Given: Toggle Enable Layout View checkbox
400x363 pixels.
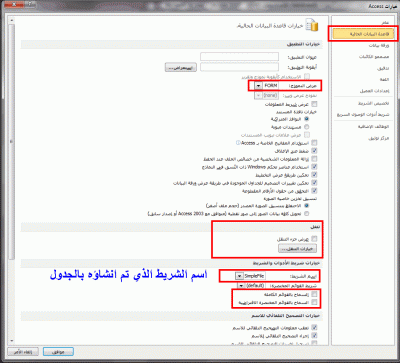Looking at the screenshot, I should tap(314, 175).
